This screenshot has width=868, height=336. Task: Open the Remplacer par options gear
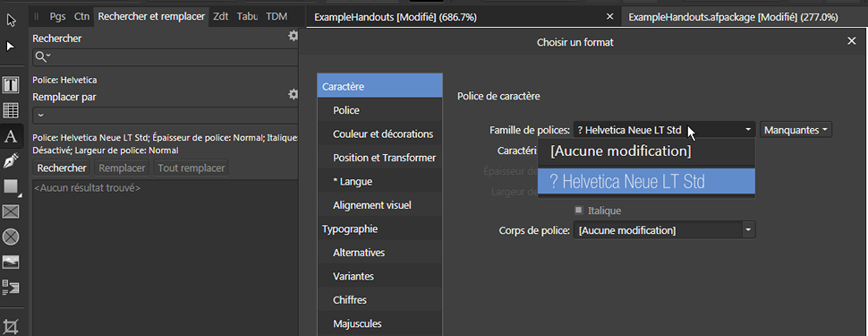click(x=293, y=95)
